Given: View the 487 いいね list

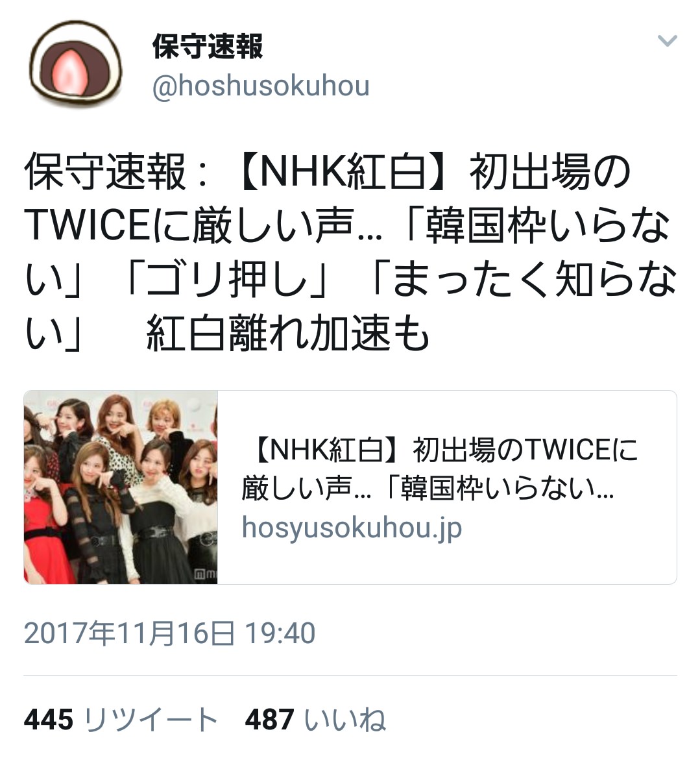Looking at the screenshot, I should pyautogui.click(x=315, y=720).
